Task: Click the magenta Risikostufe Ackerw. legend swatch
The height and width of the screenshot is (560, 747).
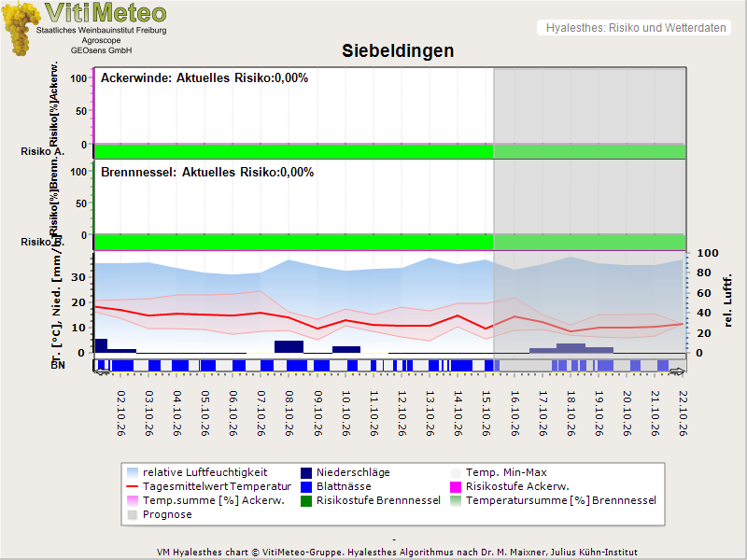Action: point(456,486)
